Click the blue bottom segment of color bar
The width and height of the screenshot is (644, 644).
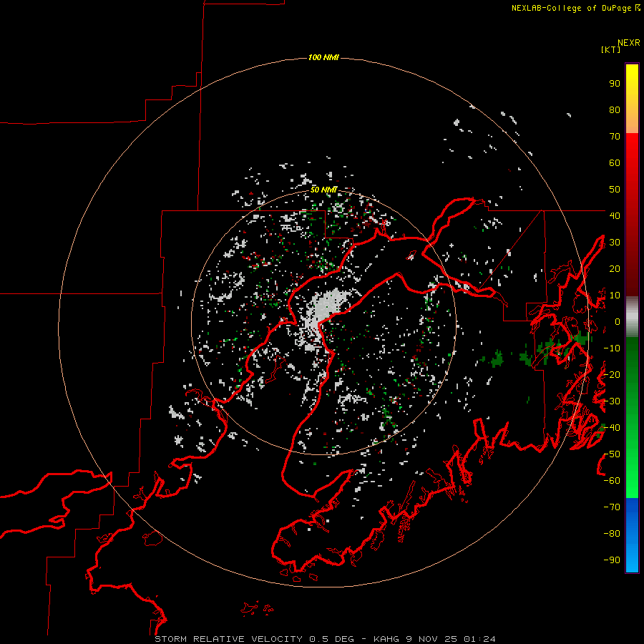(x=632, y=535)
